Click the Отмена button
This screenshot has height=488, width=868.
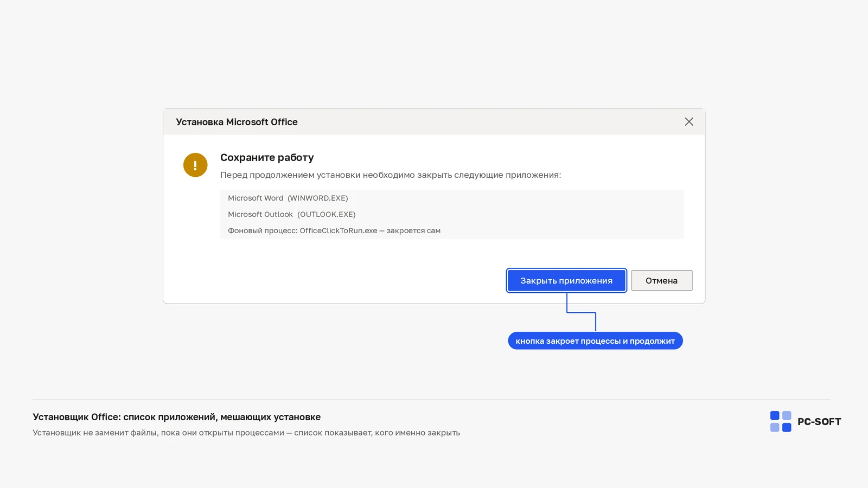661,280
